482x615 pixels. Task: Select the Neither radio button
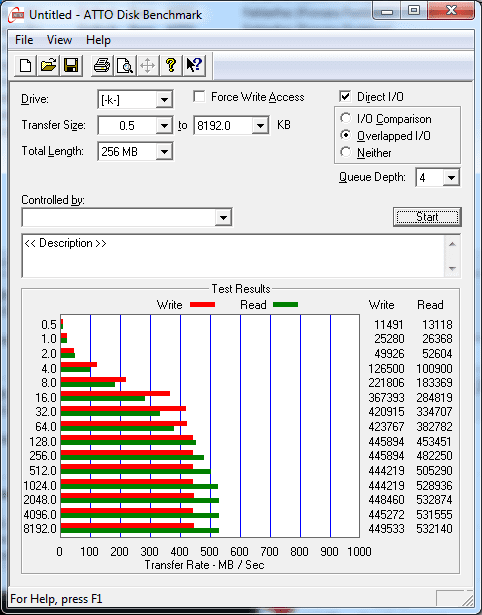tap(346, 153)
